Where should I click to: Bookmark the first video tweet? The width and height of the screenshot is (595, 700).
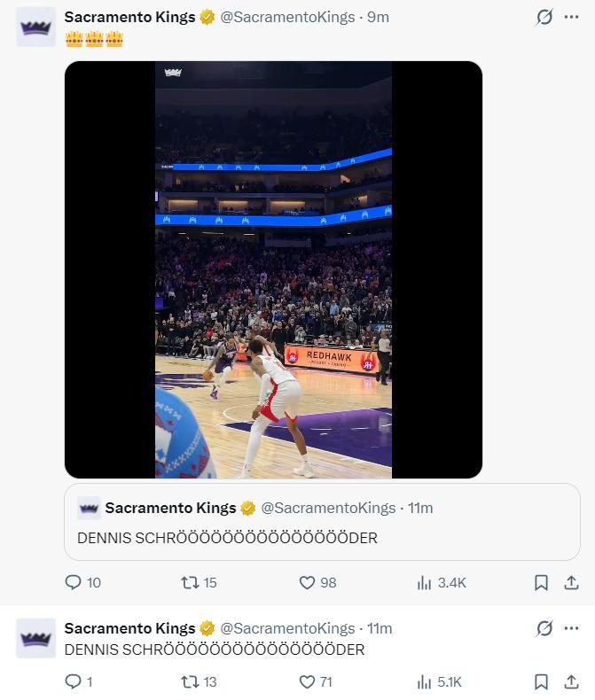541,582
